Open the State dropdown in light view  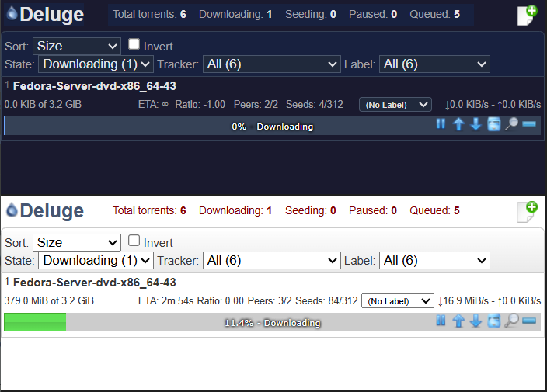click(x=96, y=261)
